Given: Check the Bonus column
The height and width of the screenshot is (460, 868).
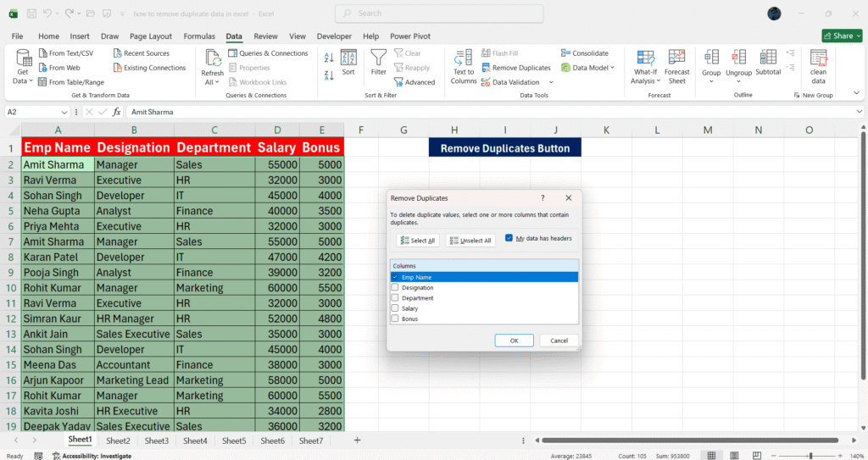Looking at the screenshot, I should click(x=395, y=319).
